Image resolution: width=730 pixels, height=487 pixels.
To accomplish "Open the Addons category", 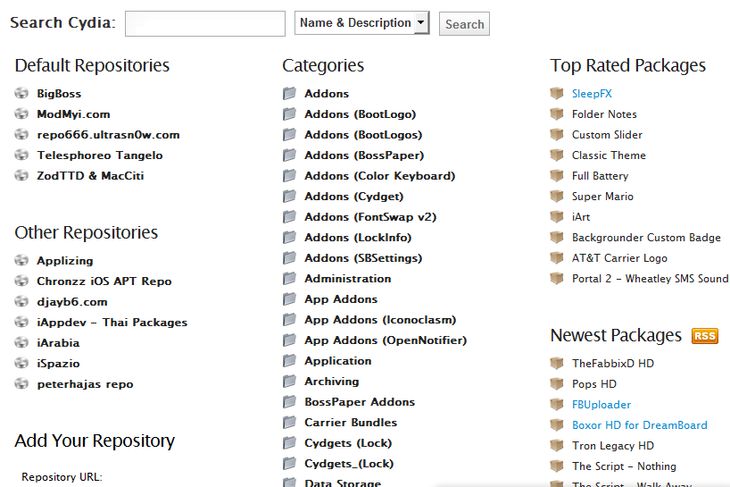I will pos(326,93).
